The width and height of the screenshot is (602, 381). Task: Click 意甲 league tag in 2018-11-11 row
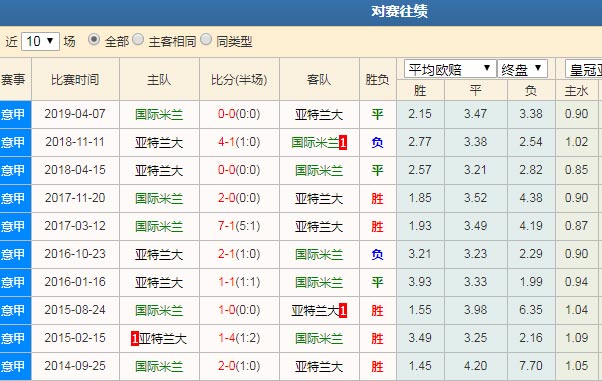click(15, 142)
